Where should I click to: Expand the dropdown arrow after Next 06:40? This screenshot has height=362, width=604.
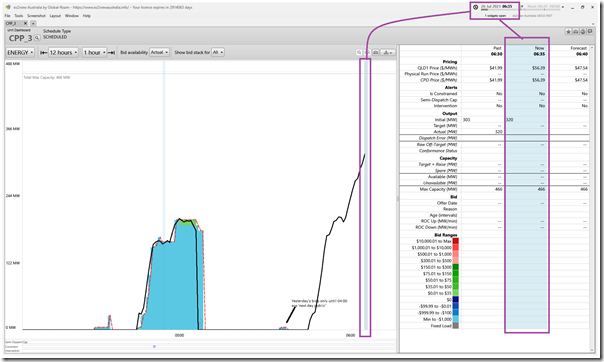click(x=563, y=7)
